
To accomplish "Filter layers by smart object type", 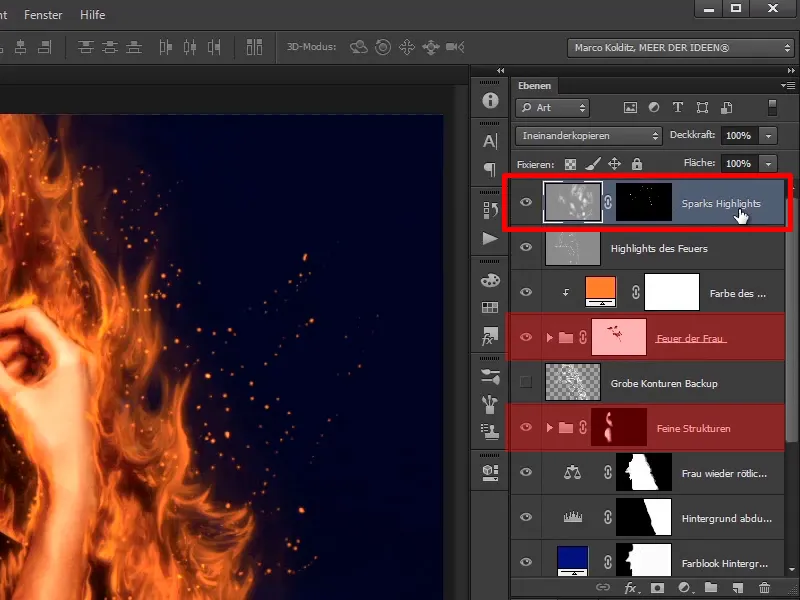I will pos(727,108).
